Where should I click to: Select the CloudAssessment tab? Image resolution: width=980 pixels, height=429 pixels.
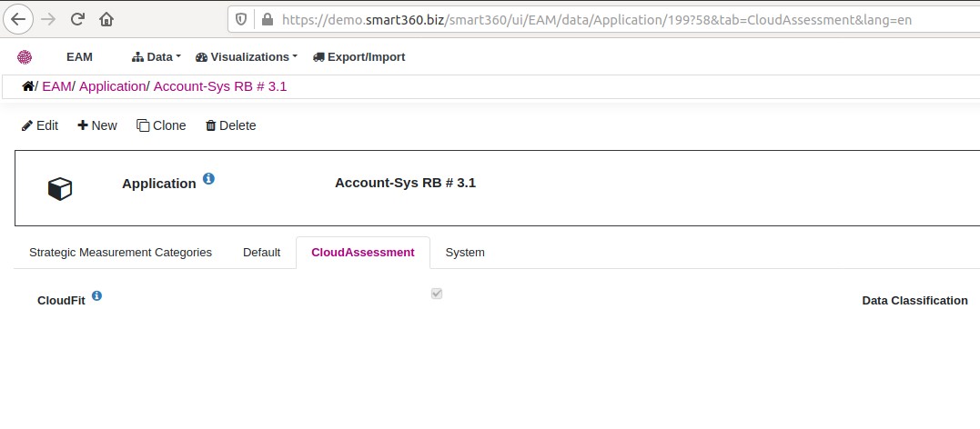[362, 253]
